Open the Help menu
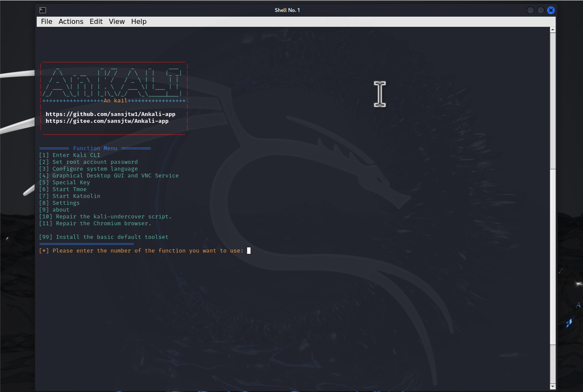The height and width of the screenshot is (392, 583). pos(139,22)
